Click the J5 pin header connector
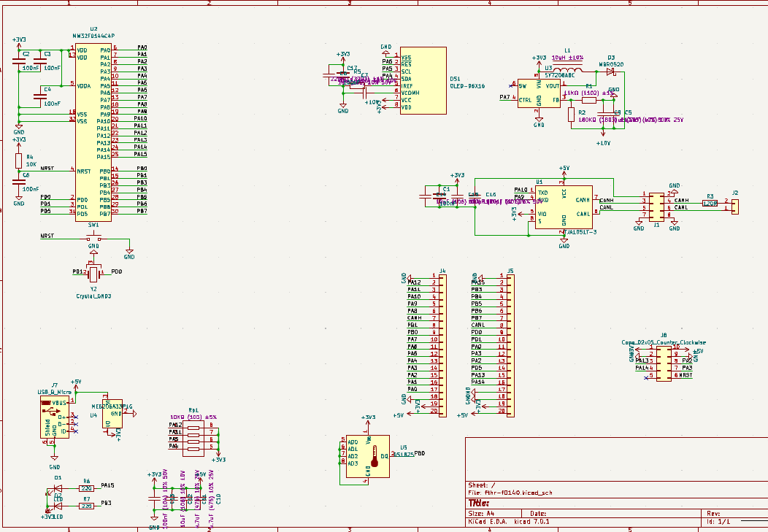 (x=510, y=345)
